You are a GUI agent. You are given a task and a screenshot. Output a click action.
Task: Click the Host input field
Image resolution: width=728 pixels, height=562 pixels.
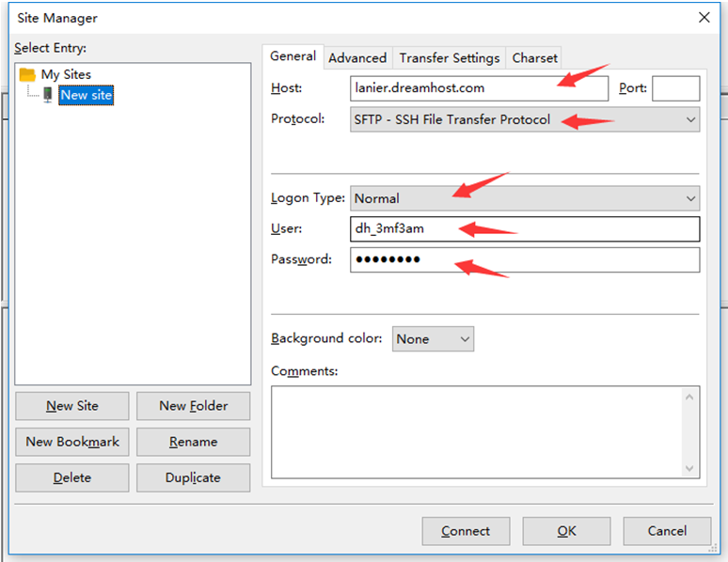[479, 88]
